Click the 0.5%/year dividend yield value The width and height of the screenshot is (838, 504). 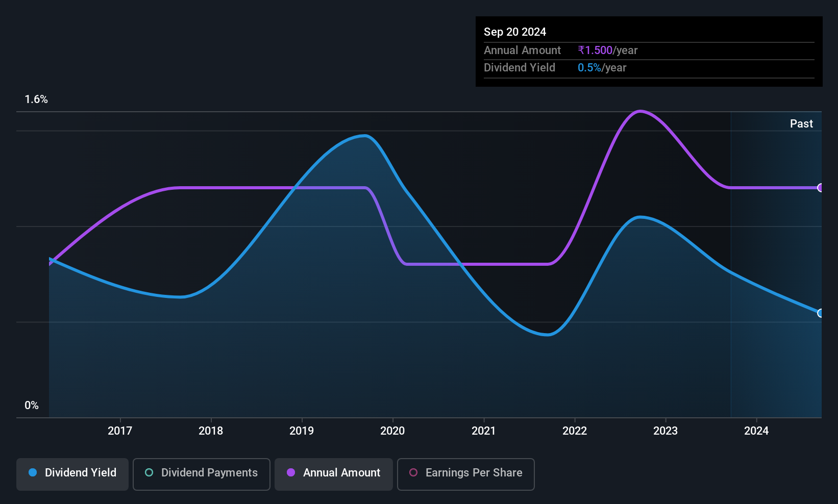coord(602,67)
